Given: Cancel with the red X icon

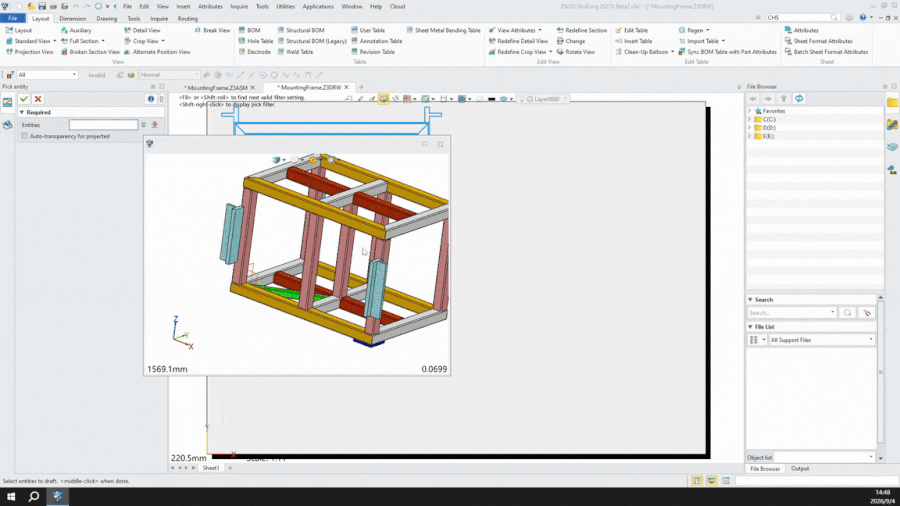Looking at the screenshot, I should [38, 99].
